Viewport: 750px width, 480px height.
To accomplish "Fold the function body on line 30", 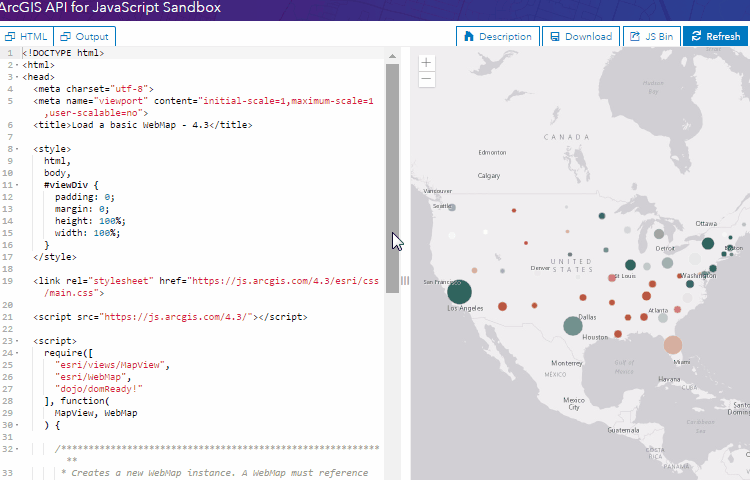I will pyautogui.click(x=17, y=425).
